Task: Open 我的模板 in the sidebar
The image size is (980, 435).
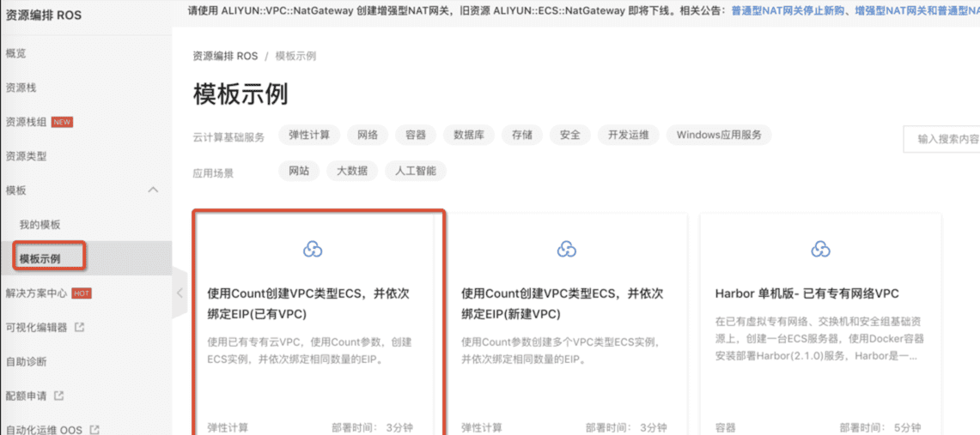Action: click(x=40, y=225)
